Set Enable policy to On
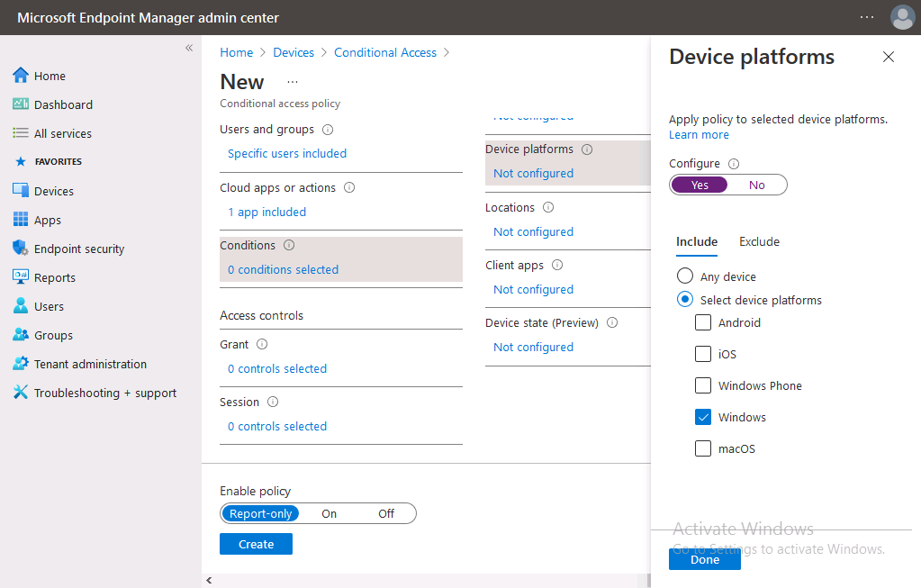The height and width of the screenshot is (588, 921). pos(329,513)
